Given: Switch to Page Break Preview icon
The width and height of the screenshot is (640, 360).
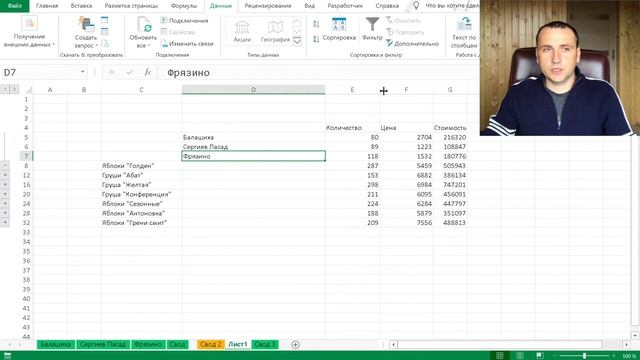Looking at the screenshot, I should pyautogui.click(x=539, y=356).
